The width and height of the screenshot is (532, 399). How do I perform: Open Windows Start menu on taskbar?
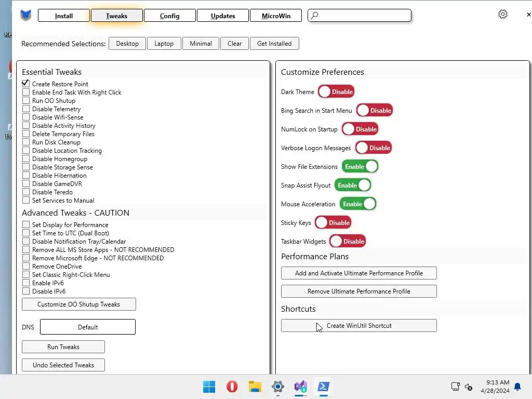coord(209,387)
